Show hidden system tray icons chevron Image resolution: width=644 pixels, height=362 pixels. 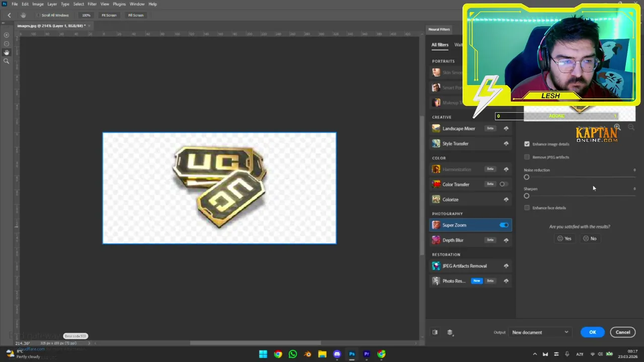[x=535, y=354]
